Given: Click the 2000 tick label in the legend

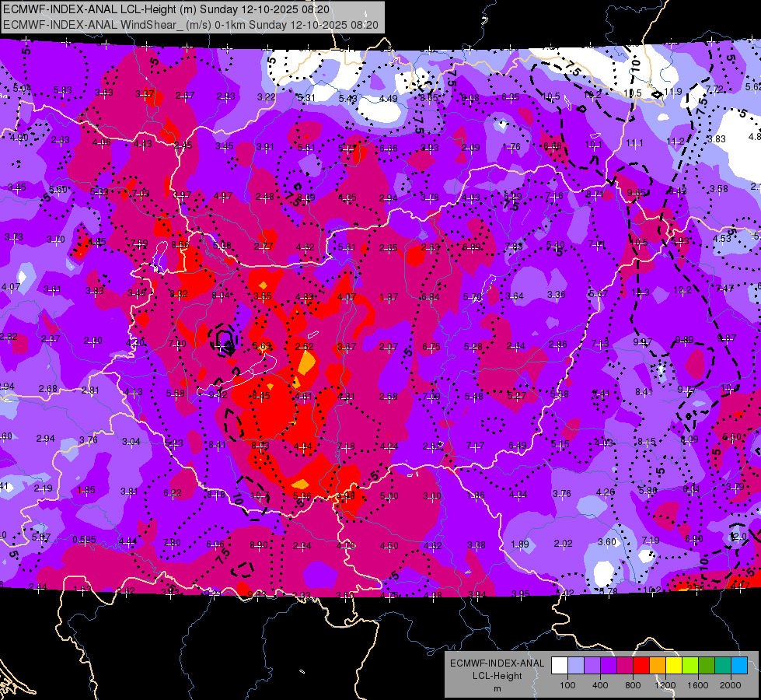Looking at the screenshot, I should pyautogui.click(x=731, y=684).
